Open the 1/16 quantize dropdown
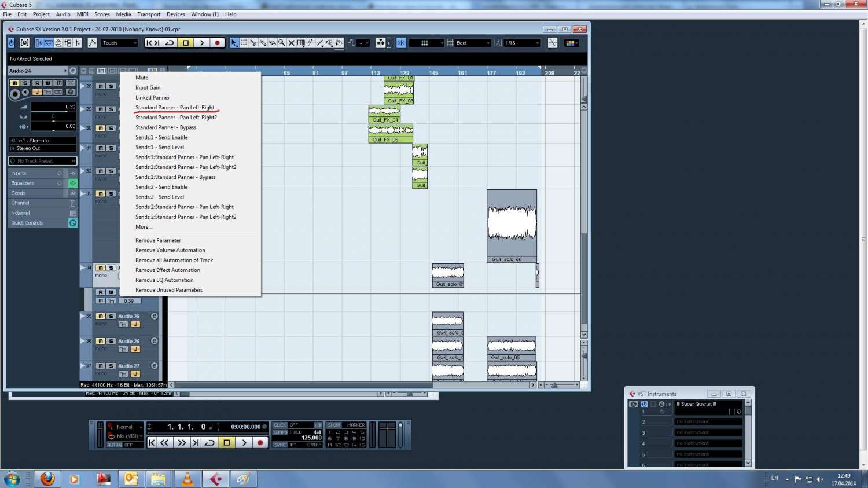The image size is (868, 488). pyautogui.click(x=522, y=43)
